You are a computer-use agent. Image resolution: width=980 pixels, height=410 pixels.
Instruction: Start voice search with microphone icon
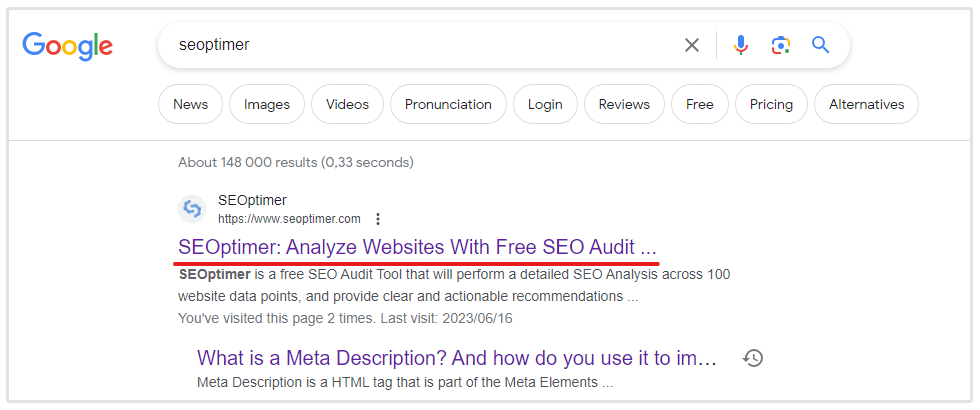(741, 45)
